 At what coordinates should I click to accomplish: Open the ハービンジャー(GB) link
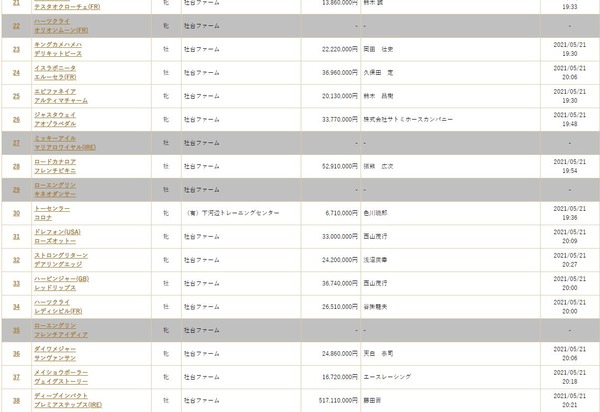click(x=61, y=279)
